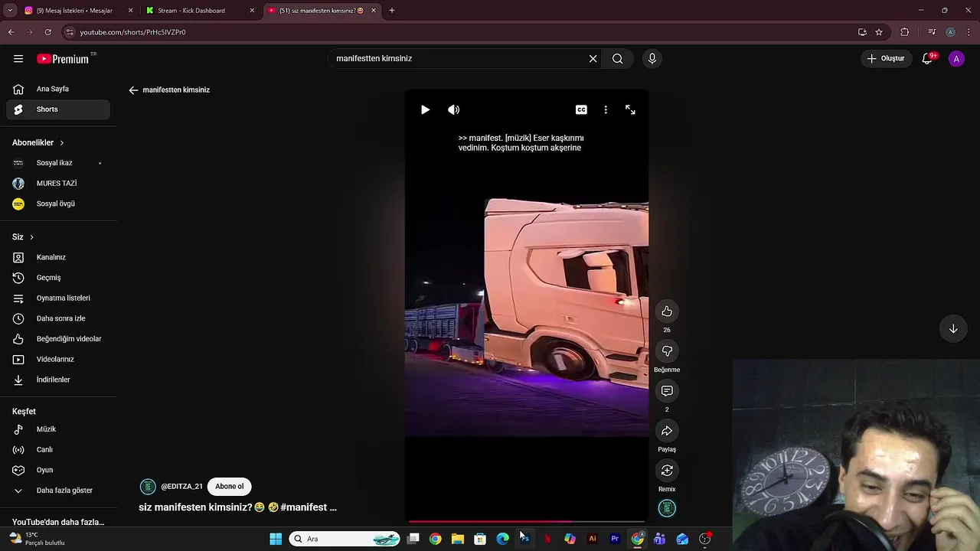Open the channel sound avatar below Remix

point(667,508)
